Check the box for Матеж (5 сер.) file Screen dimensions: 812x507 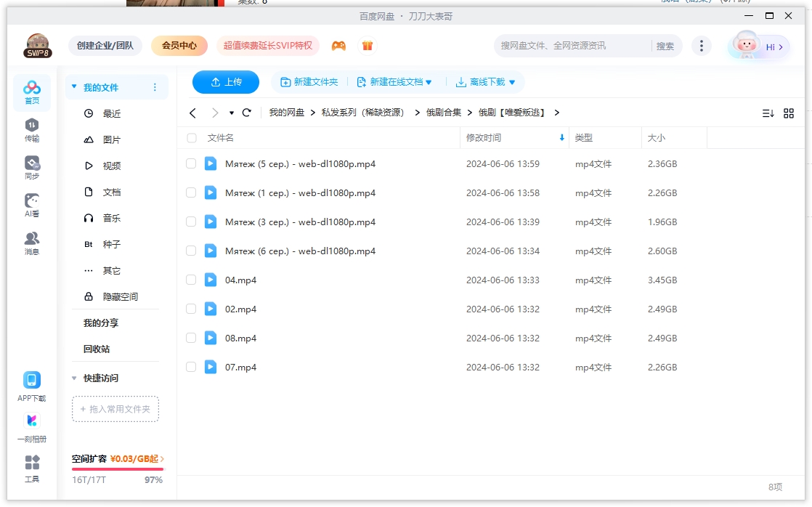click(191, 163)
